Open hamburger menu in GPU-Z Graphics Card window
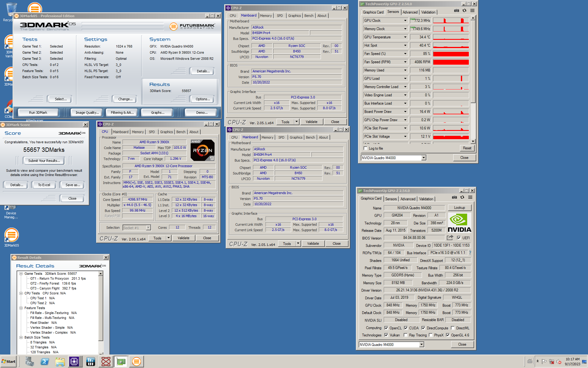 (x=470, y=197)
